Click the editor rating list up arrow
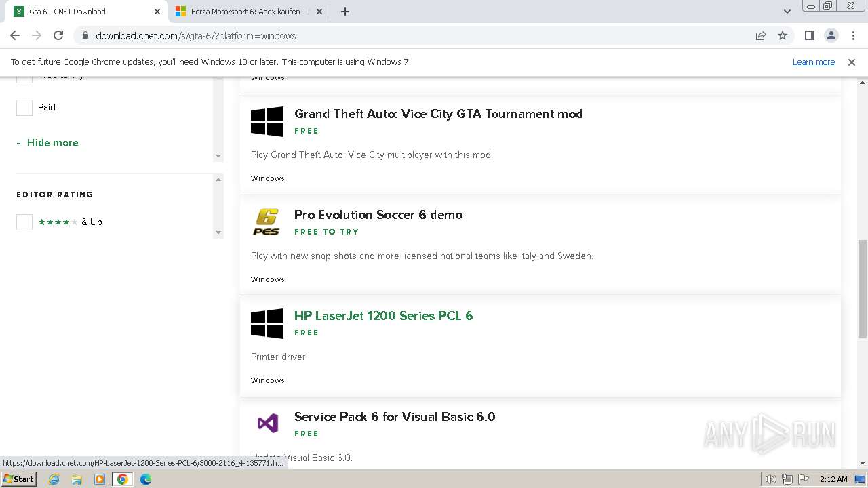Screen dimensions: 868x488 coord(218,179)
